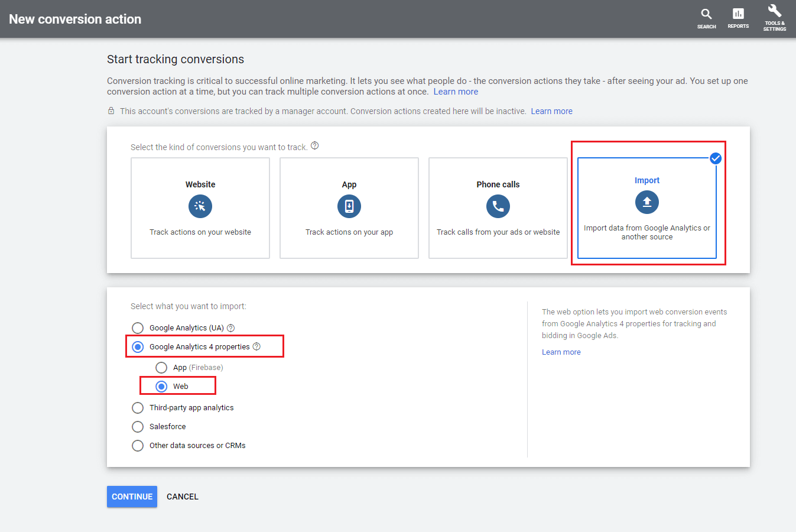Viewport: 796px width, 532px height.
Task: Choose the Web radio option
Action: click(x=161, y=387)
